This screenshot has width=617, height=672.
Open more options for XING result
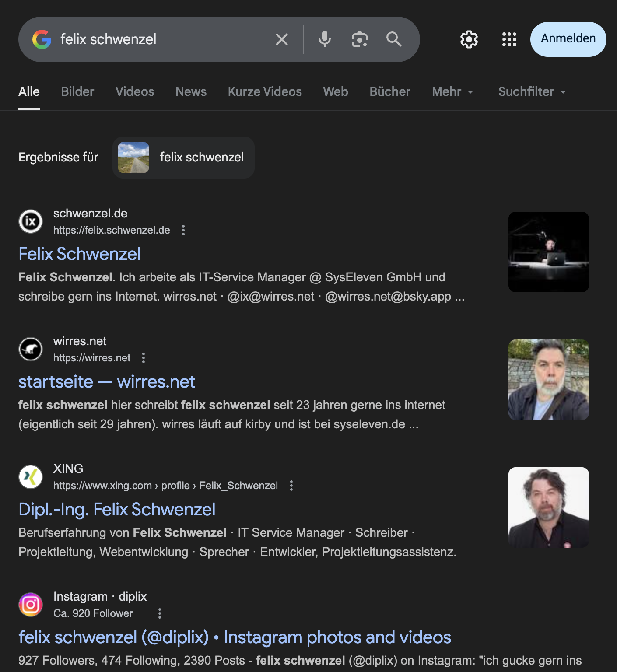(291, 486)
